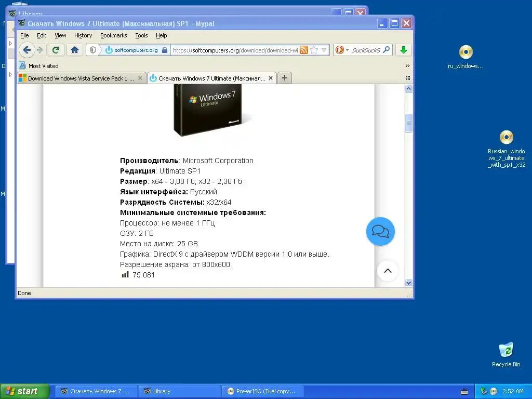Click the text Ultimate SP1
532x399 pixels.
point(180,171)
